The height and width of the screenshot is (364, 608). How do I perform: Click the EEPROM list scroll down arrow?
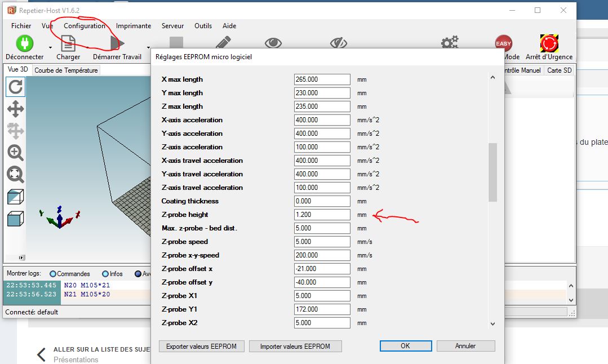point(492,323)
